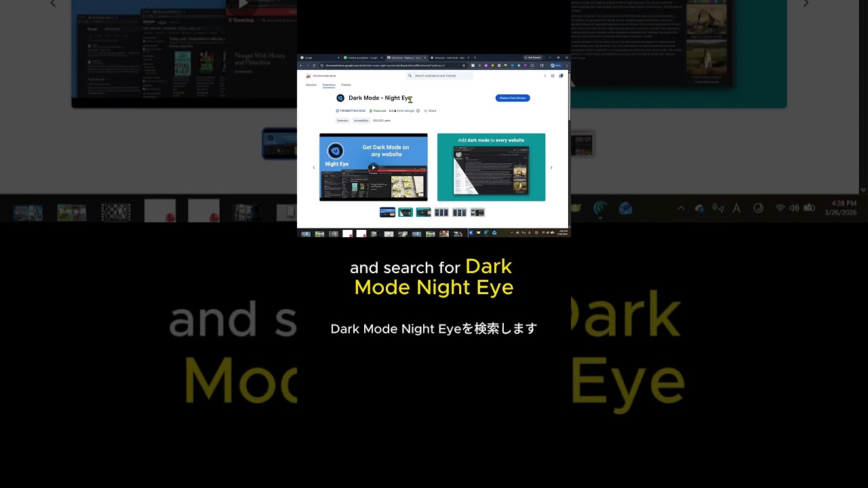Click the Night Eye extension icon beside the title
Viewport: 868px width, 488px height.
[x=340, y=98]
